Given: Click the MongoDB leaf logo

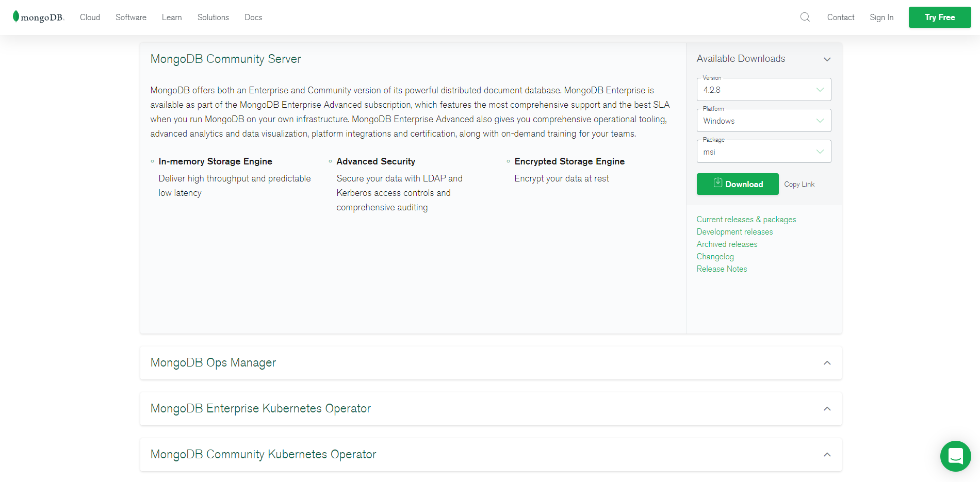Looking at the screenshot, I should point(38,17).
